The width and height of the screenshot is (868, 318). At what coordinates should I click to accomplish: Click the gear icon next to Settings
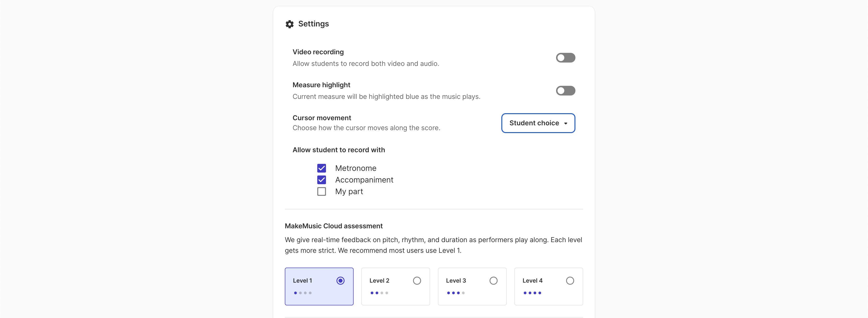pos(289,24)
